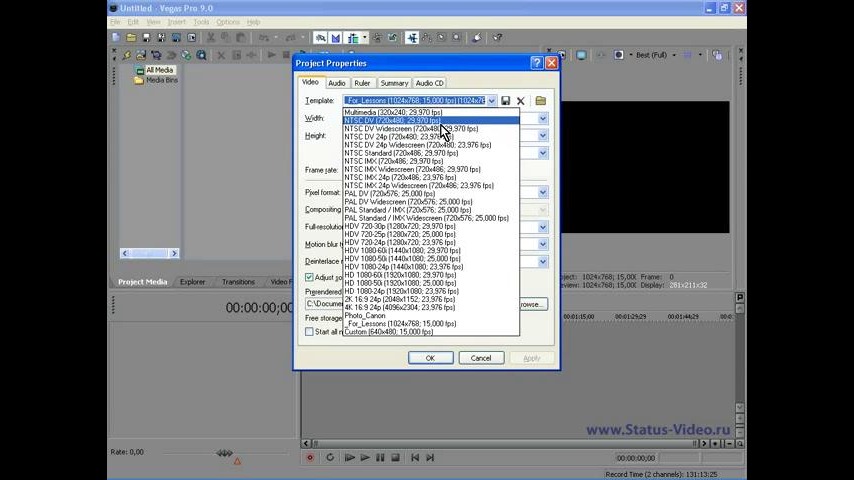
Task: Collapse the Template dropdown arrow
Action: pyautogui.click(x=491, y=101)
